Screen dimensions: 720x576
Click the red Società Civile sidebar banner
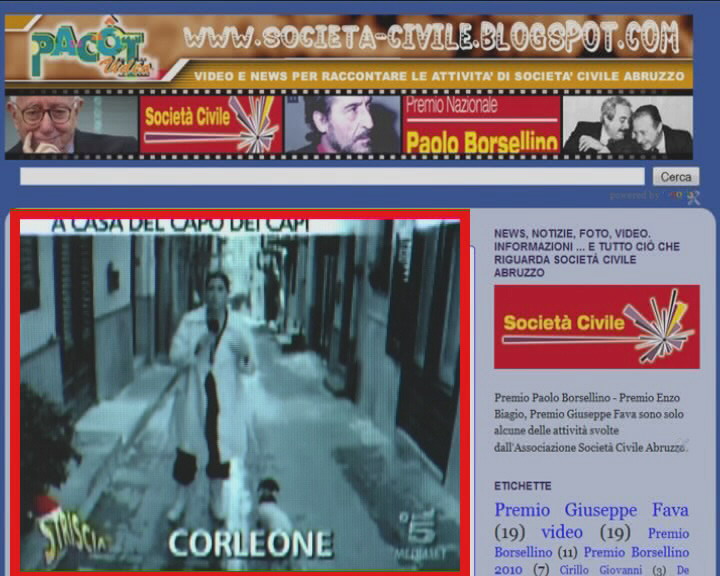596,327
